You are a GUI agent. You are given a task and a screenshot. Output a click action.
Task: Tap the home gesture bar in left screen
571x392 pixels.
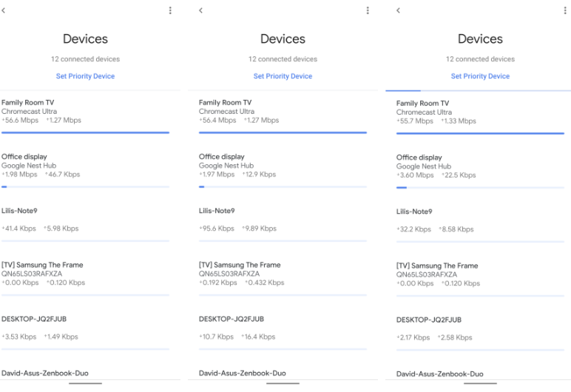[x=85, y=383]
